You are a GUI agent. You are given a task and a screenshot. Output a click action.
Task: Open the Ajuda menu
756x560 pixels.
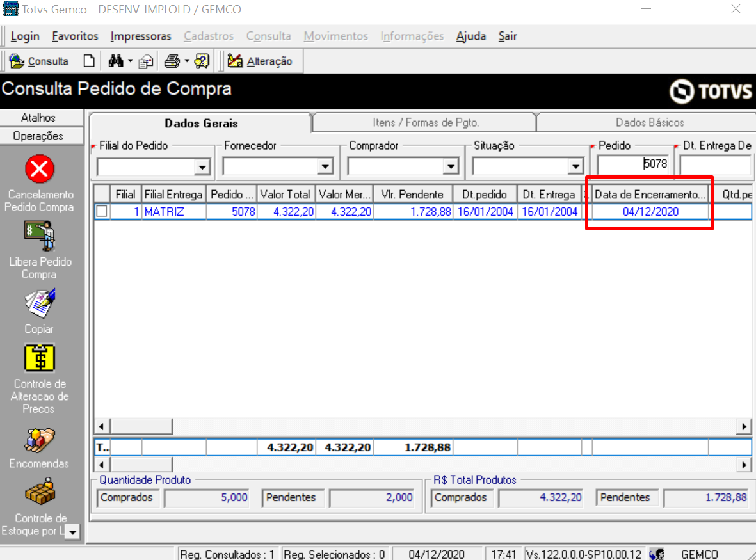[471, 36]
